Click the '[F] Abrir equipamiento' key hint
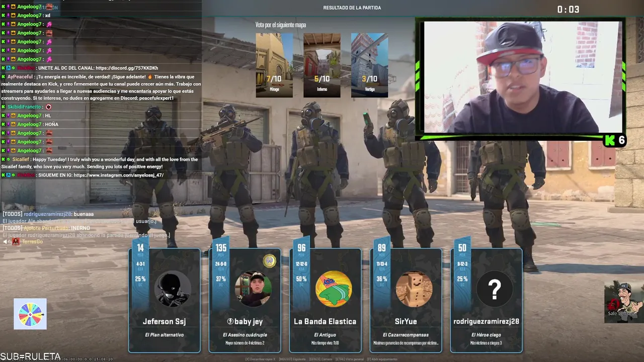This screenshot has width=644, height=362. tap(382, 359)
